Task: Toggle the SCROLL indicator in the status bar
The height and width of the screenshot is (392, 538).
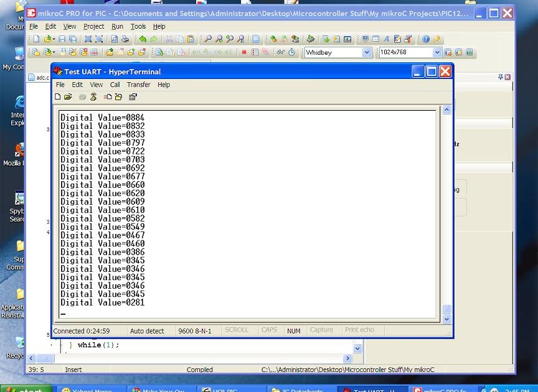Action: (x=237, y=330)
